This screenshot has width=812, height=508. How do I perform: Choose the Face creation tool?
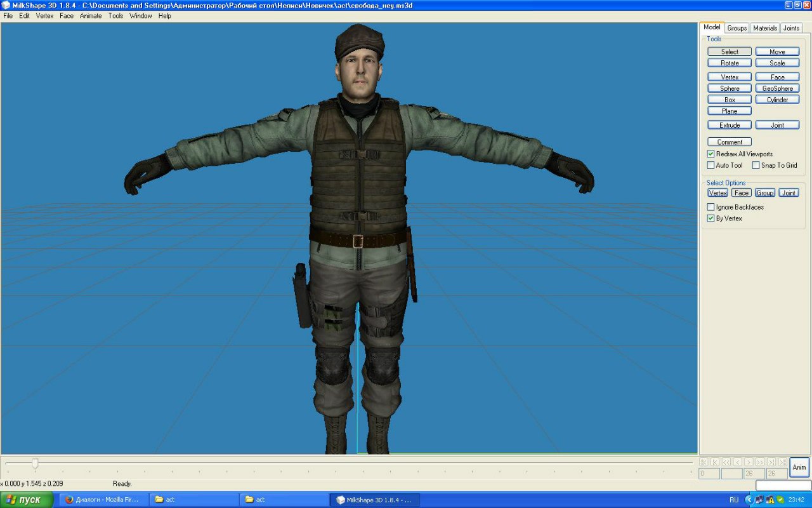click(x=777, y=77)
